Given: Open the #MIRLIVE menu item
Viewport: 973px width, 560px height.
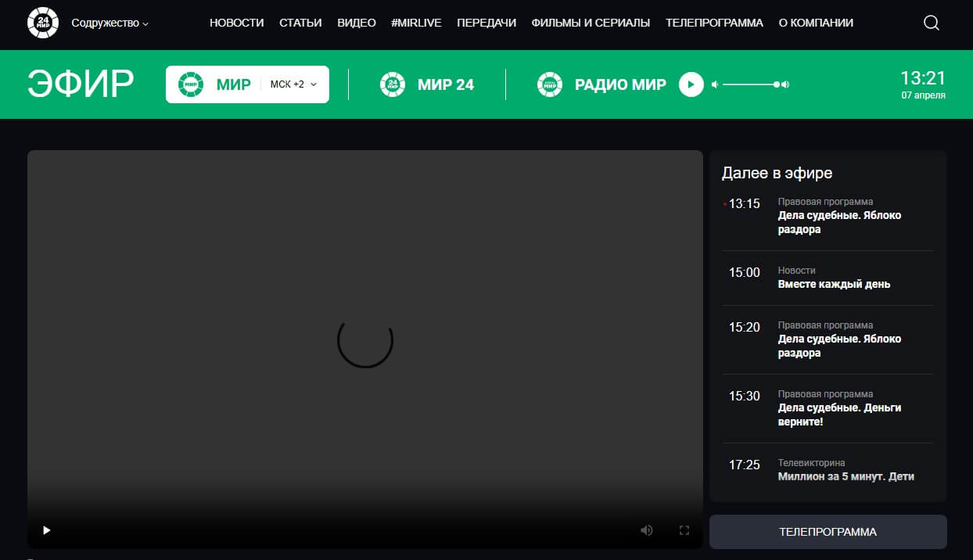Looking at the screenshot, I should 416,23.
